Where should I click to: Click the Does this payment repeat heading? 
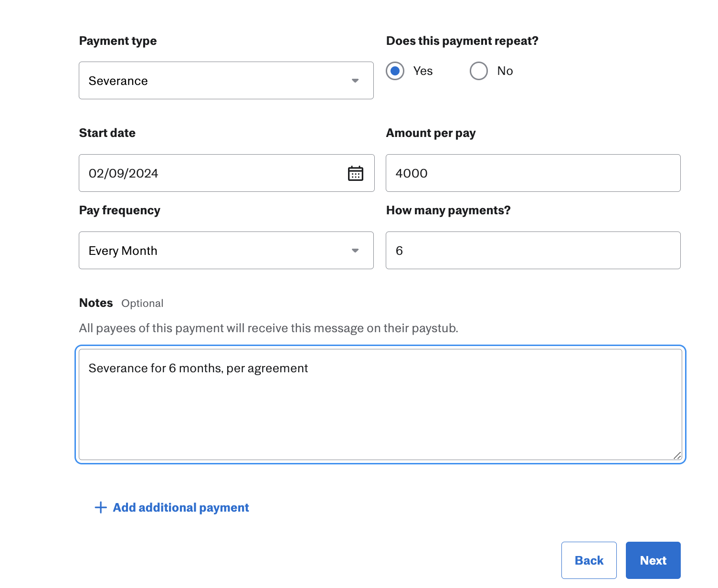[462, 41]
